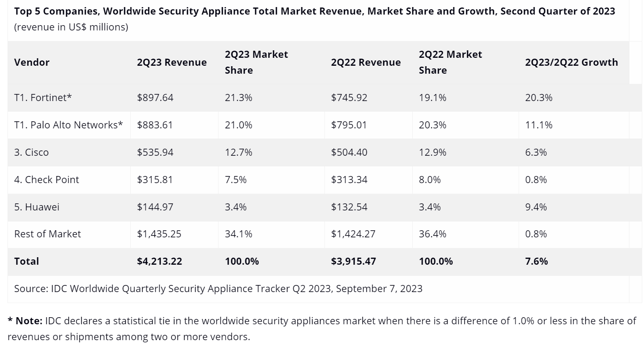Click the table title heading text

pos(314,11)
